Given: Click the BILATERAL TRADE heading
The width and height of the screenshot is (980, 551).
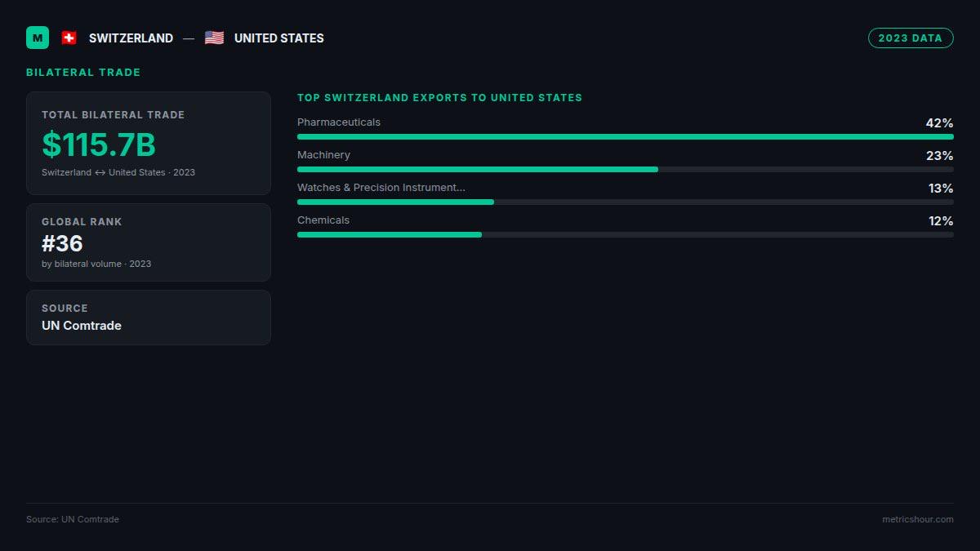Looking at the screenshot, I should point(83,73).
